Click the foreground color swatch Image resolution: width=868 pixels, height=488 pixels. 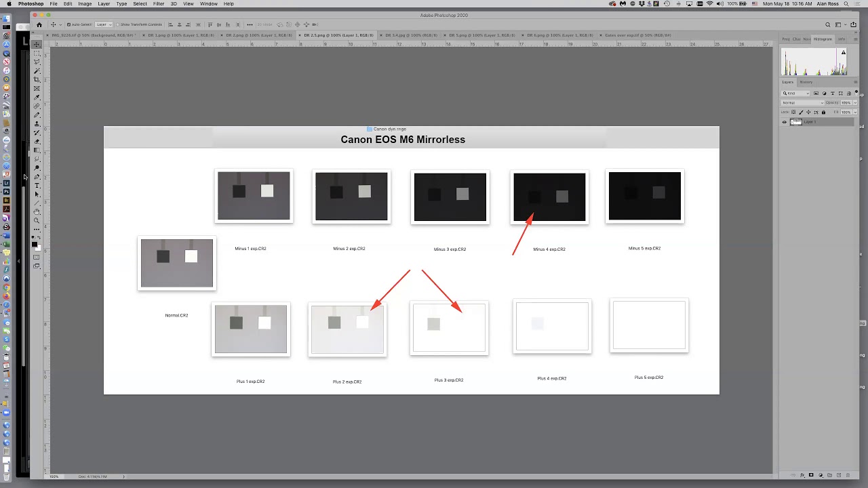point(35,245)
